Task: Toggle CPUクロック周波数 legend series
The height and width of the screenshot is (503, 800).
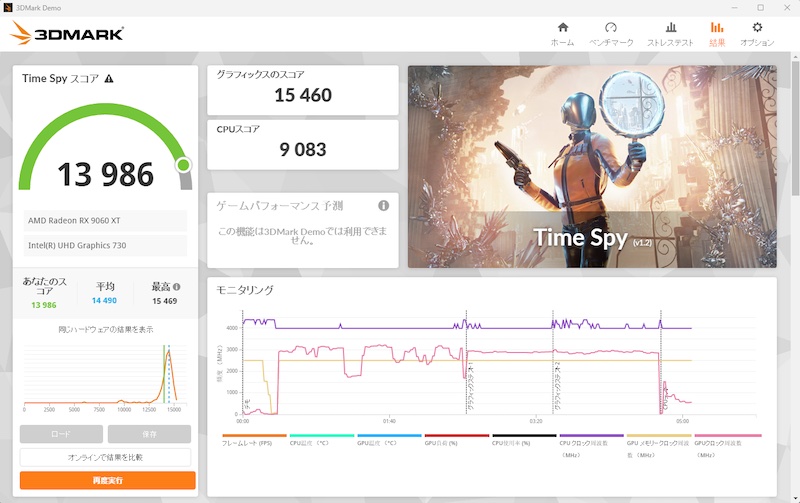Action: coord(591,445)
